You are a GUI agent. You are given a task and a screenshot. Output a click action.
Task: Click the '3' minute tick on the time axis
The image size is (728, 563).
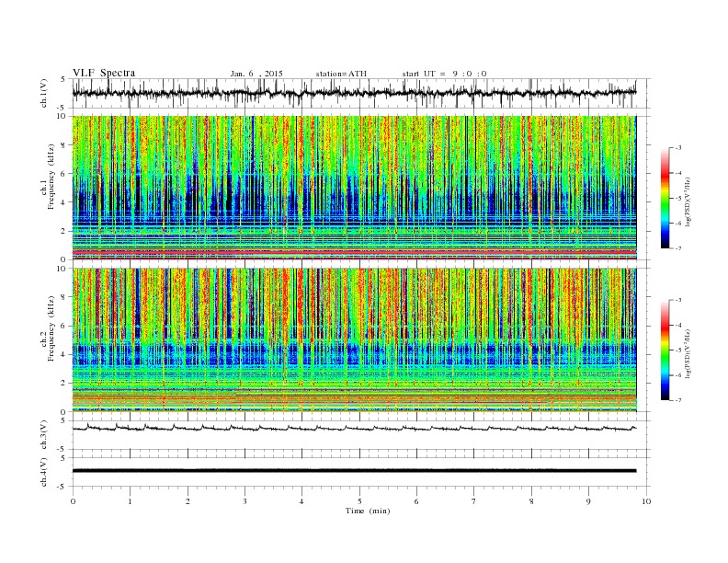click(245, 501)
